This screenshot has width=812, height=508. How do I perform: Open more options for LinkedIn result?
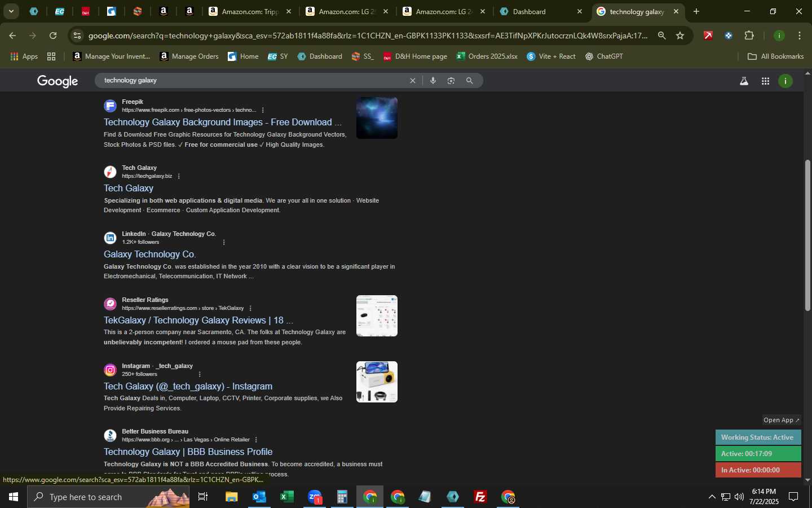point(224,242)
